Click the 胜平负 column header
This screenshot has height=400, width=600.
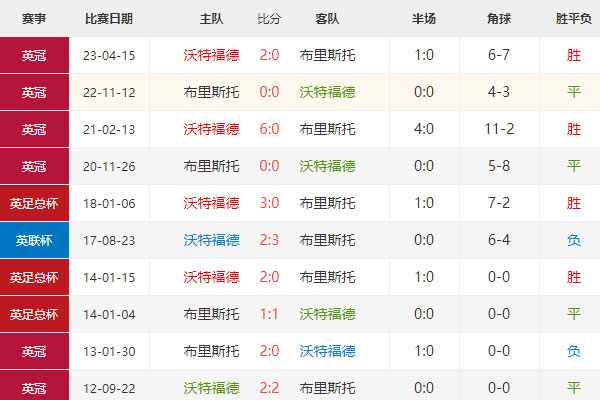pos(573,19)
